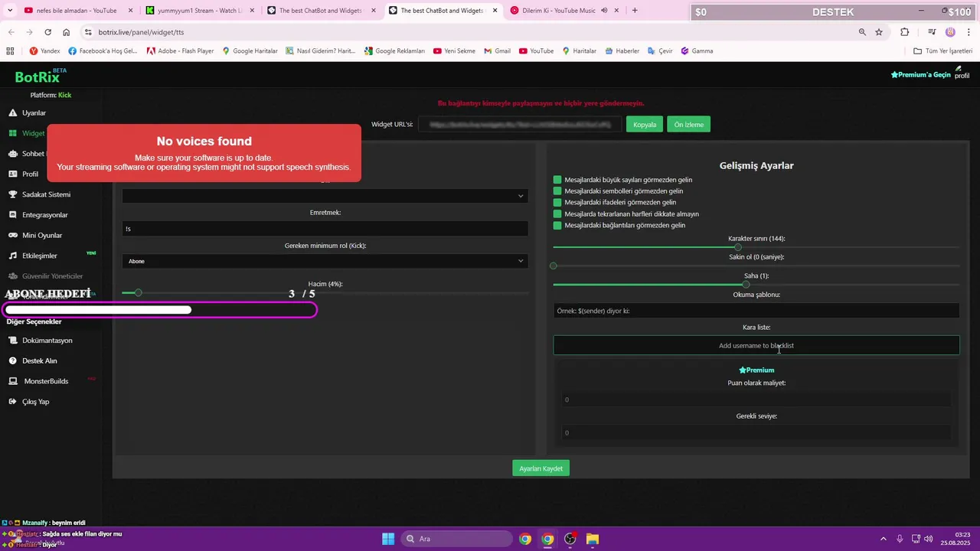Click the Premium'a Geçin link
The image size is (980, 551).
[920, 75]
